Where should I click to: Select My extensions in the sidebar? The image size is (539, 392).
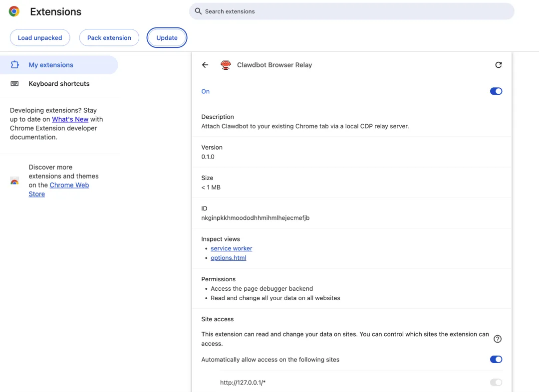coord(50,64)
